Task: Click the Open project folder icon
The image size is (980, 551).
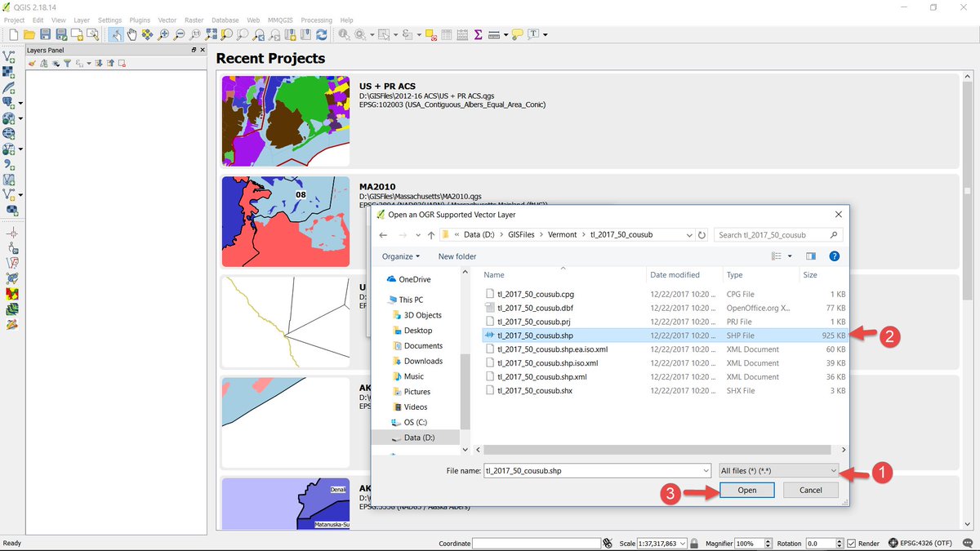Action: pos(29,34)
